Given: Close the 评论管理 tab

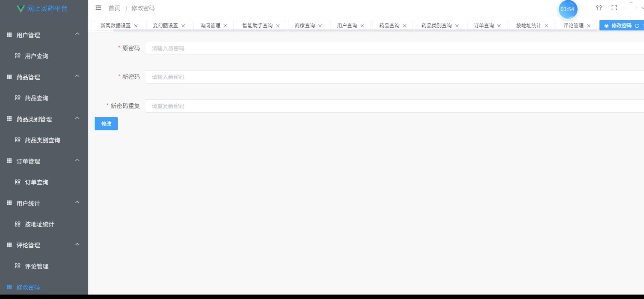Looking at the screenshot, I should (x=589, y=26).
